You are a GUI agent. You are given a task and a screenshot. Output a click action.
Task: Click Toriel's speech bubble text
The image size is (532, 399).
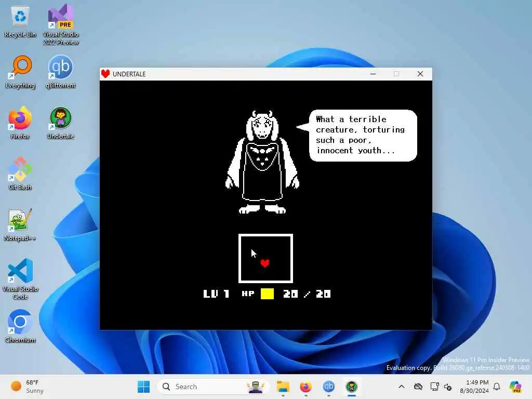[x=361, y=135]
